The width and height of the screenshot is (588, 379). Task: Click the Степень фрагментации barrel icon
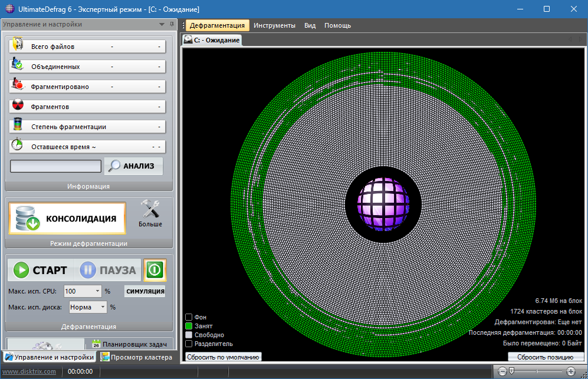pos(17,124)
